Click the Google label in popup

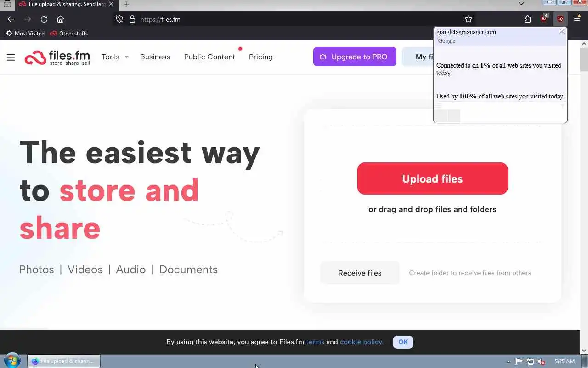(447, 41)
